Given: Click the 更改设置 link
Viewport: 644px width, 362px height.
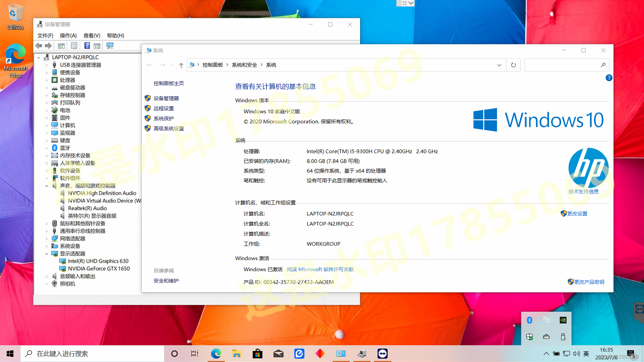Looking at the screenshot, I should [577, 214].
